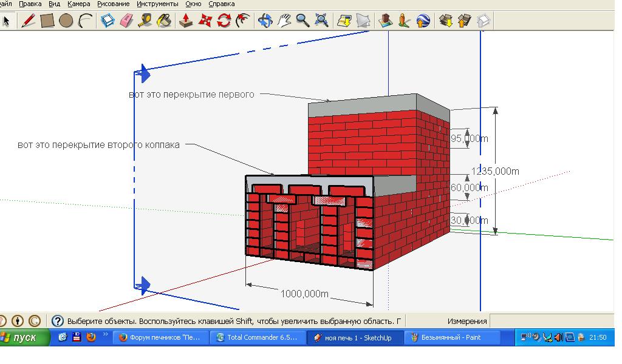Select the Rotate tool

click(224, 21)
